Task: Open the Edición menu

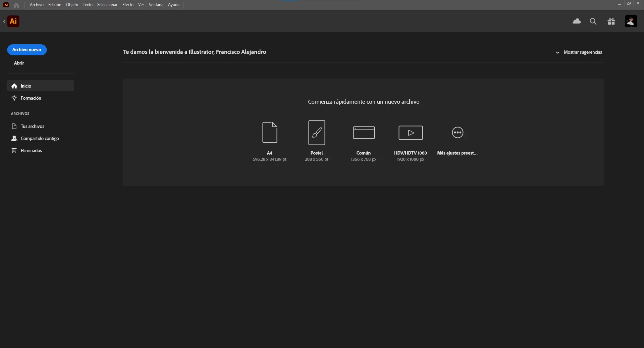Action: point(55,5)
